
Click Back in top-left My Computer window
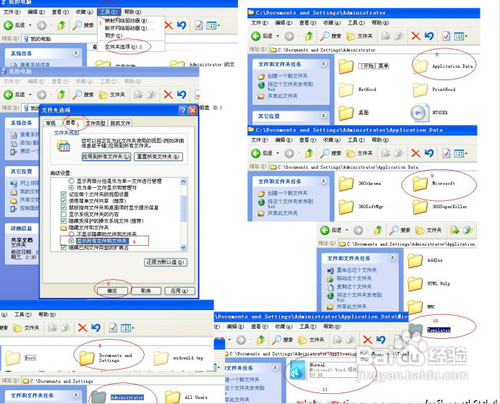[14, 25]
